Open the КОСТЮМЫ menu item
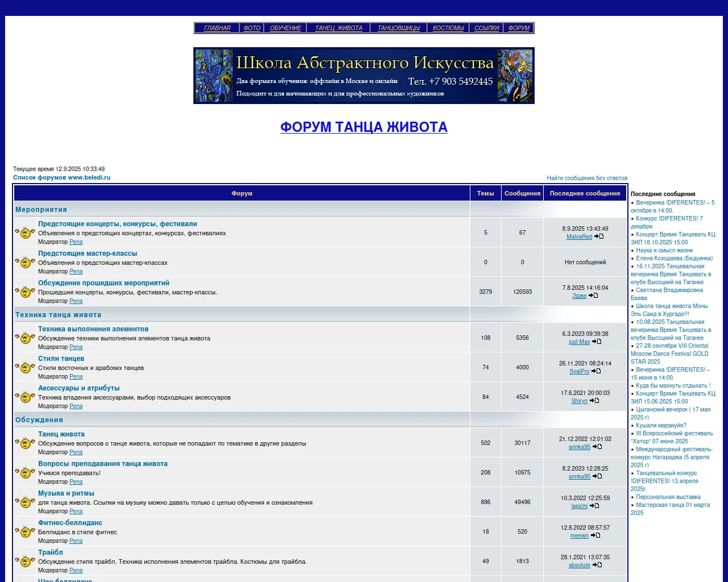Image resolution: width=728 pixels, height=582 pixels. [x=448, y=28]
